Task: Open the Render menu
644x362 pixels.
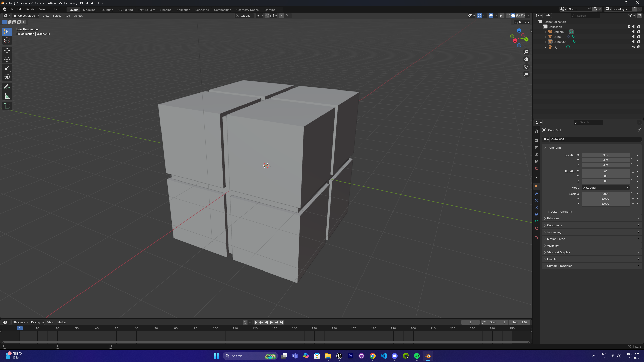Action: (31, 9)
